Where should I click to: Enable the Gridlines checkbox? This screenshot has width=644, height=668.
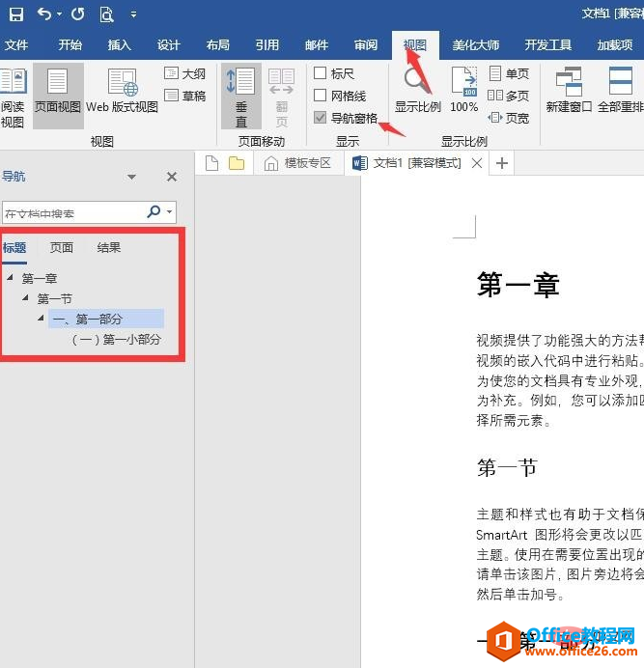click(321, 96)
